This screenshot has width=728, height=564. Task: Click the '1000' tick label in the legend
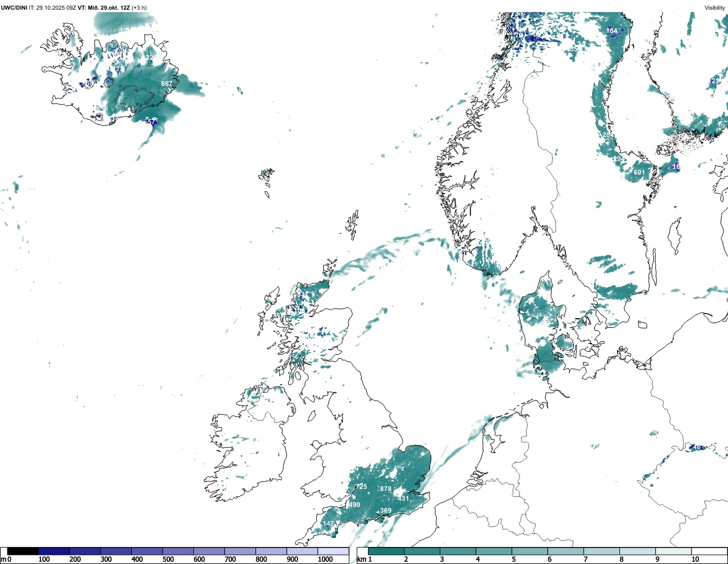click(325, 559)
